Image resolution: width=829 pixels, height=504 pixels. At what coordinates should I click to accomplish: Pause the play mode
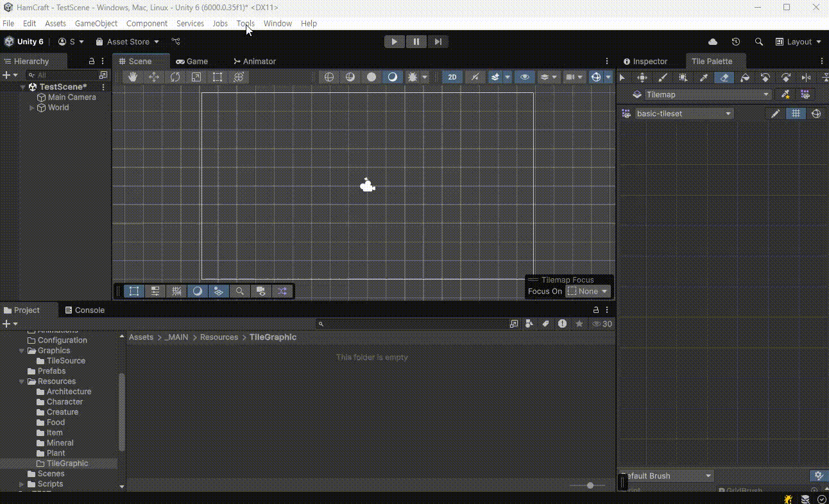[416, 42]
